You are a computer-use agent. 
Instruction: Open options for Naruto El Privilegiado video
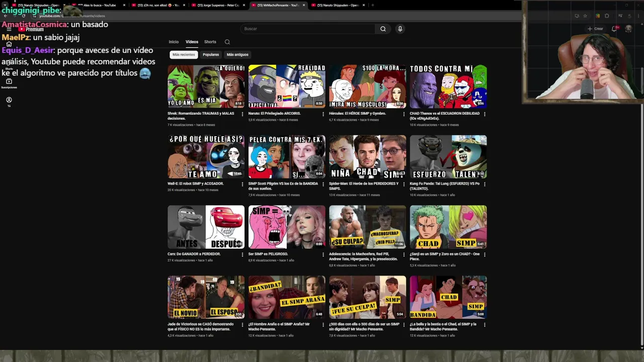pos(323,114)
